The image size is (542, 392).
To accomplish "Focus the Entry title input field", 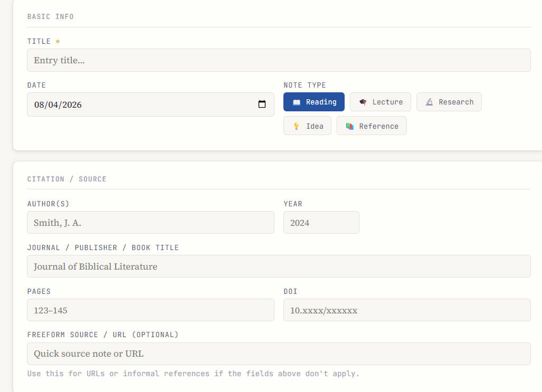I will coord(279,60).
